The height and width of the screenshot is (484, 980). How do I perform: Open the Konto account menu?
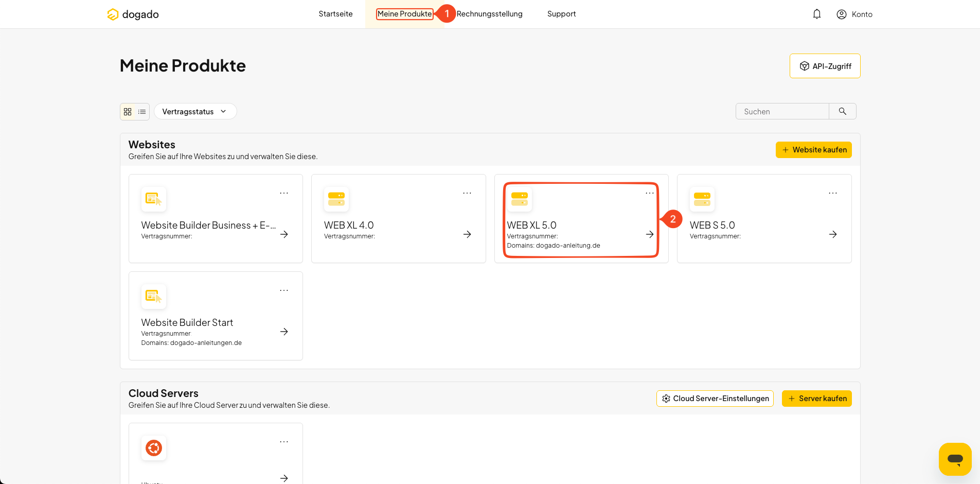854,14
